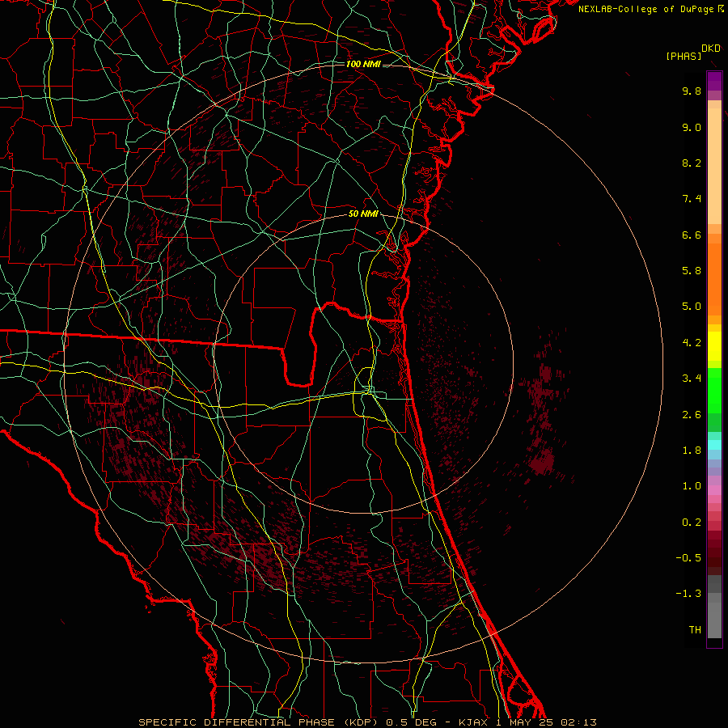Select the 5.8 value on the scale

click(x=692, y=271)
